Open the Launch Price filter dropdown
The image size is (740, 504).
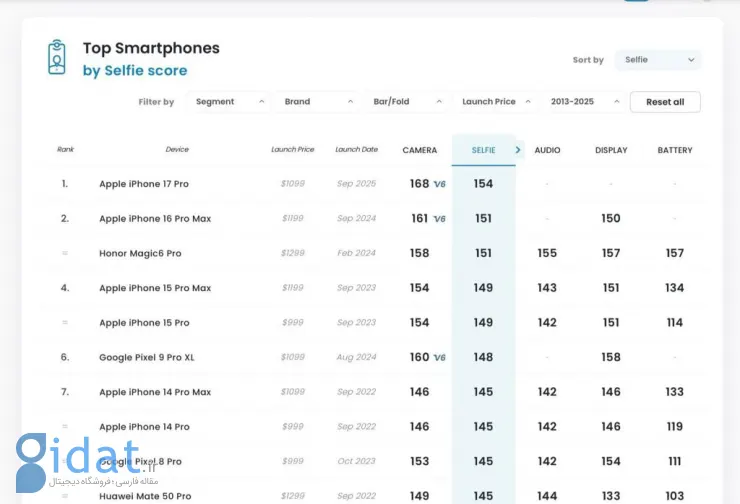point(497,102)
